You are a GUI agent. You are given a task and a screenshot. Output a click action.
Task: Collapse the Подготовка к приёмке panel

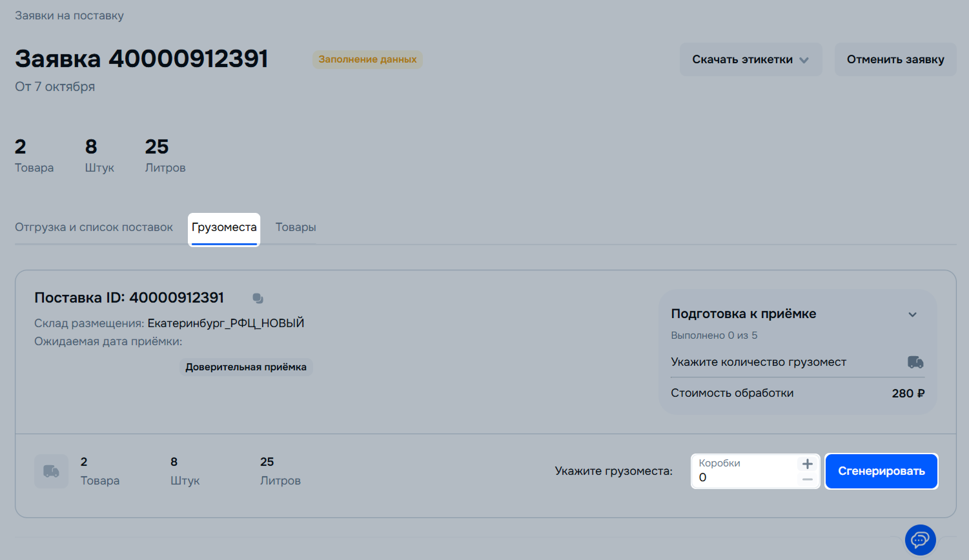tap(912, 314)
